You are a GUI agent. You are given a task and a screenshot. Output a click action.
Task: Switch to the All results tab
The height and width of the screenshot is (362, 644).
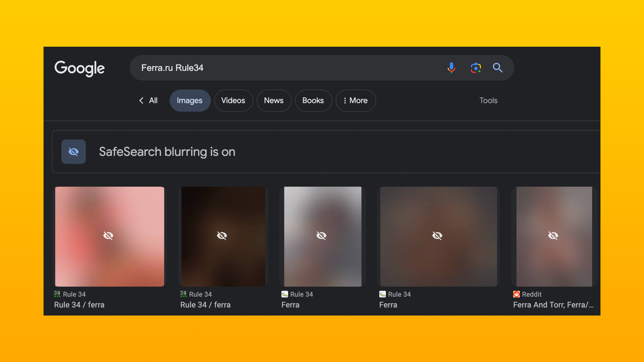click(x=153, y=101)
